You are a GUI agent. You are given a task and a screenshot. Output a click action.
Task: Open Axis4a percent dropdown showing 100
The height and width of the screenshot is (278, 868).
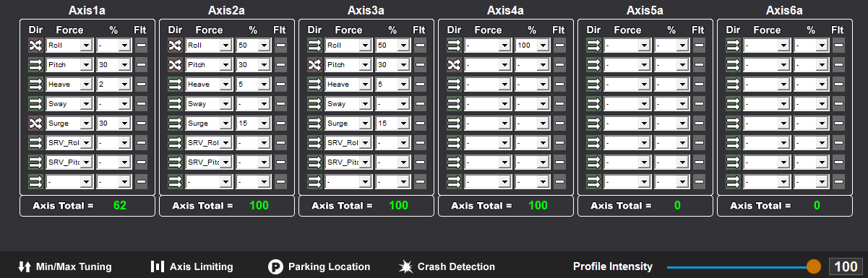click(532, 45)
